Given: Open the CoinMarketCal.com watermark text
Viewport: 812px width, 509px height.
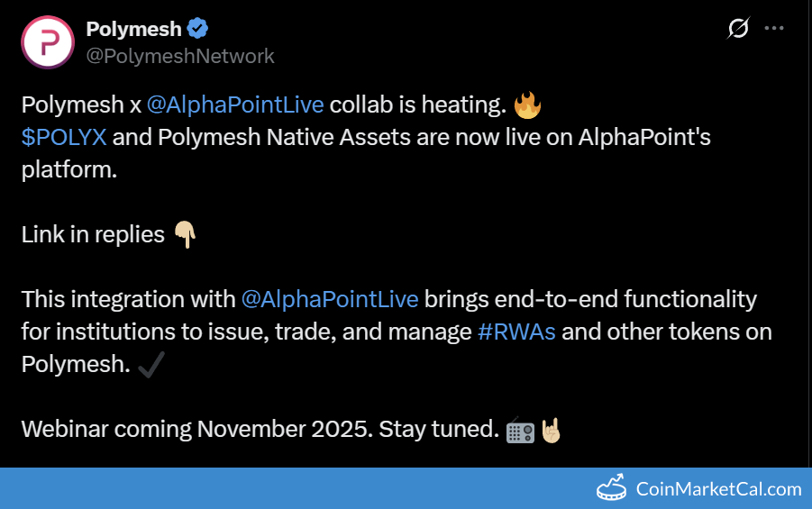Looking at the screenshot, I should [x=718, y=489].
